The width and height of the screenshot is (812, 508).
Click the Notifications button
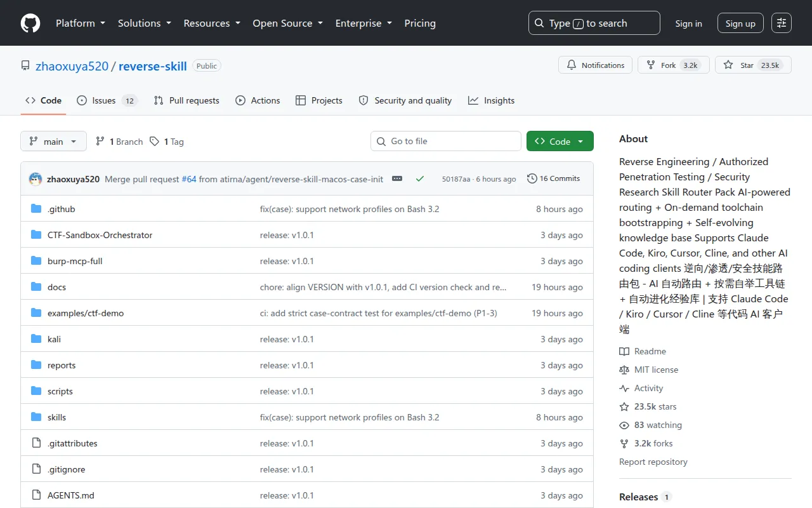(x=596, y=65)
